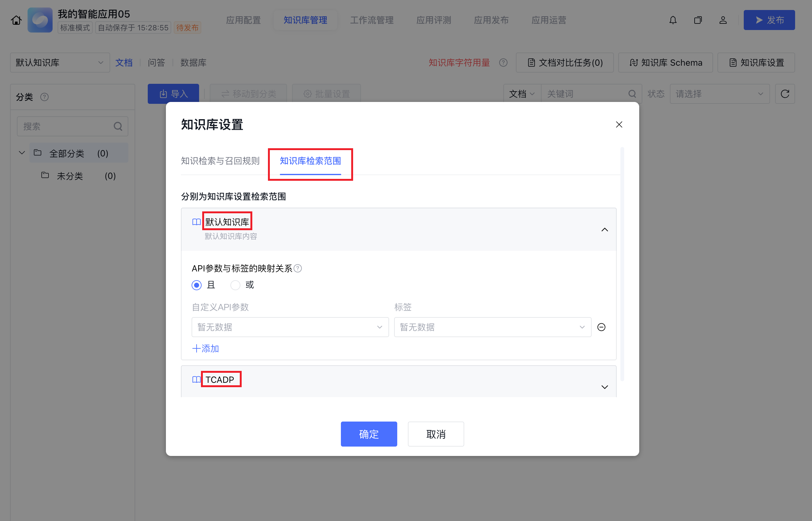Image resolution: width=812 pixels, height=521 pixels.
Task: Click the home icon in header
Action: 16,20
